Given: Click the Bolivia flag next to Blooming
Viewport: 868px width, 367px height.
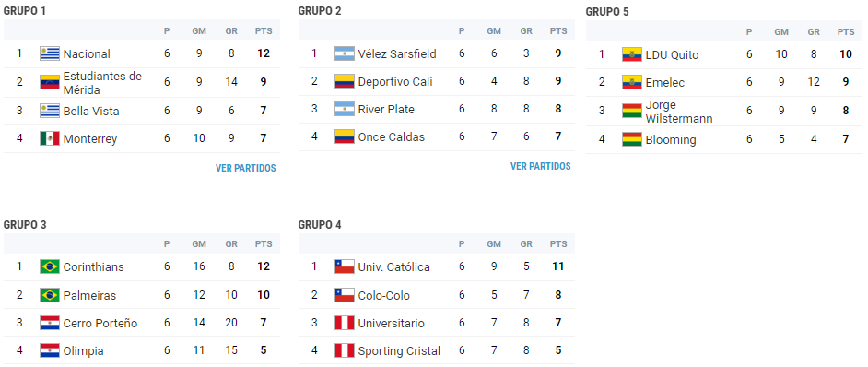Looking at the screenshot, I should pos(631,140).
